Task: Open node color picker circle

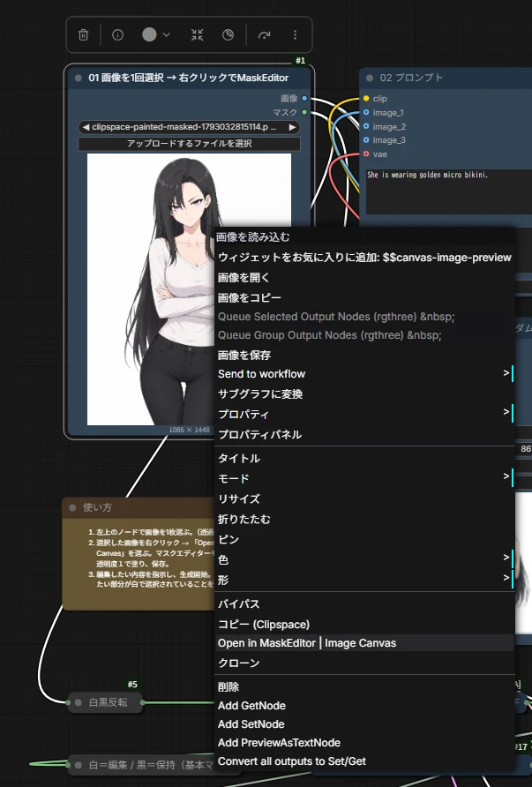Action: (x=149, y=34)
